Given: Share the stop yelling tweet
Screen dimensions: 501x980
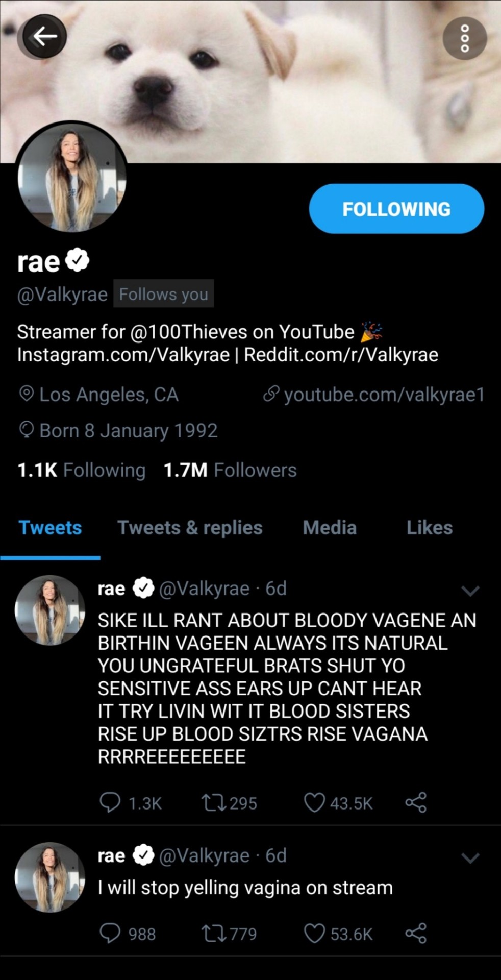Looking at the screenshot, I should (x=416, y=934).
